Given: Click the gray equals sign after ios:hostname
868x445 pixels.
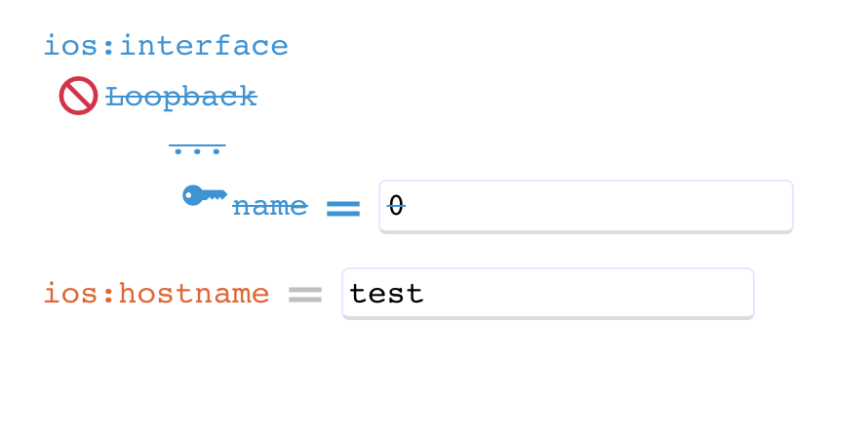Looking at the screenshot, I should pyautogui.click(x=305, y=295).
